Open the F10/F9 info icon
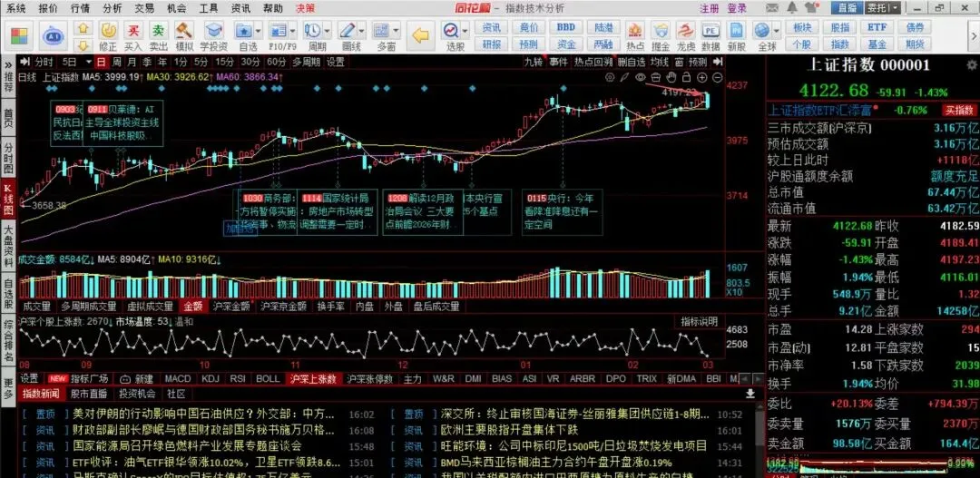The height and width of the screenshot is (478, 980). (x=279, y=30)
